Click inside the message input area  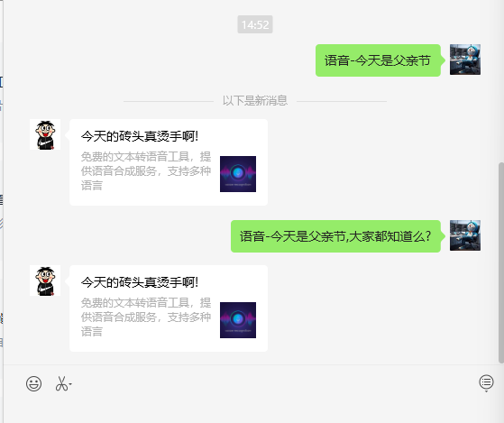coord(252,409)
